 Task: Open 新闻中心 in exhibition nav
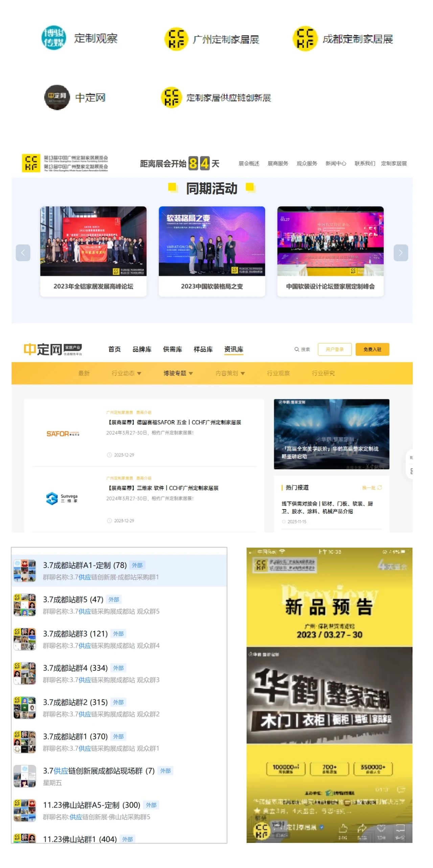(x=336, y=163)
